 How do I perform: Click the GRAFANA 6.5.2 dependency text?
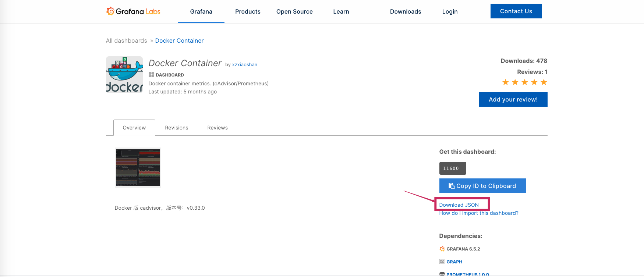463,249
